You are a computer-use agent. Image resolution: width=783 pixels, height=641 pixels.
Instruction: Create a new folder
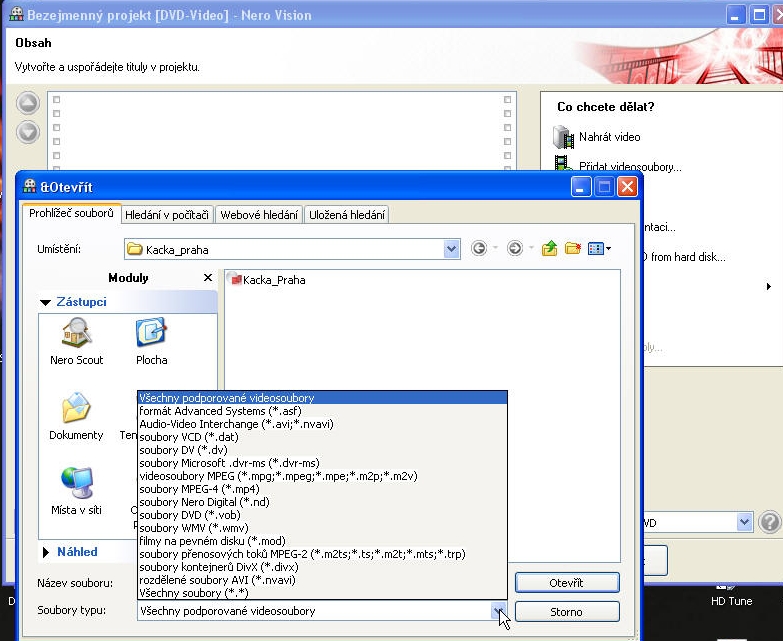pos(573,249)
